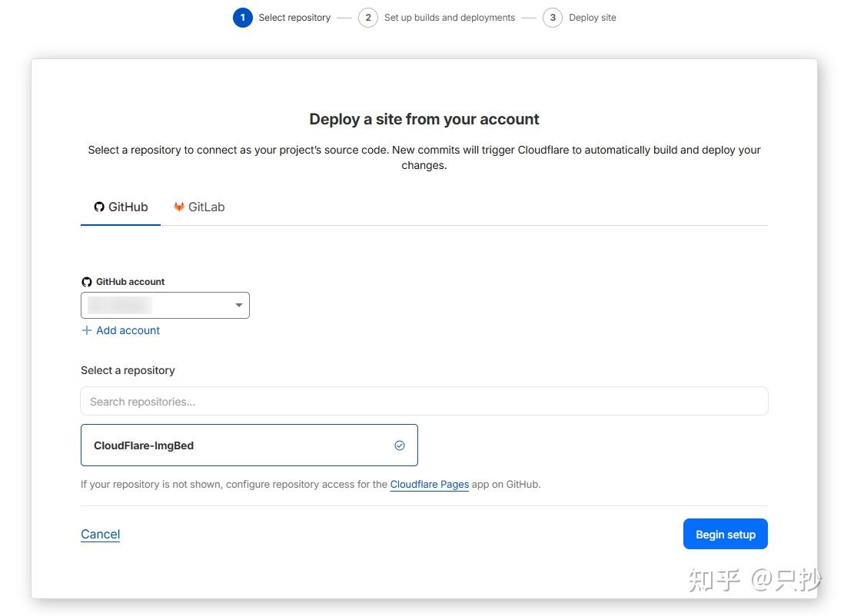Click step 1 Select repository circle

click(243, 18)
